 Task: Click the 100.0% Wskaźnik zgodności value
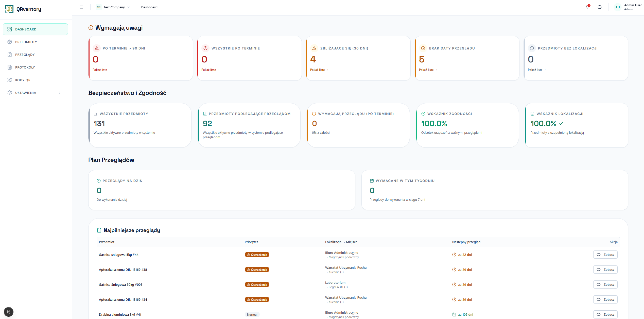[x=434, y=124]
